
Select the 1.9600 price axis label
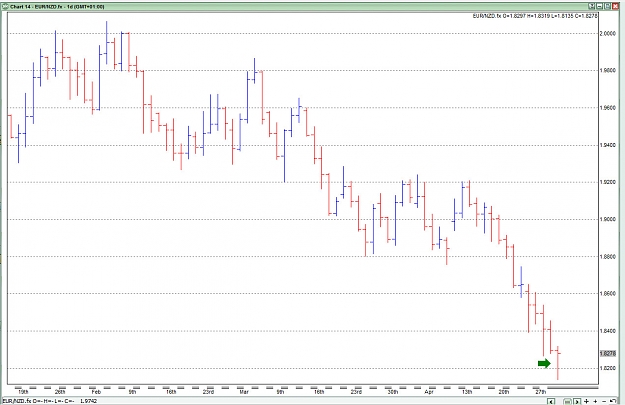607,108
